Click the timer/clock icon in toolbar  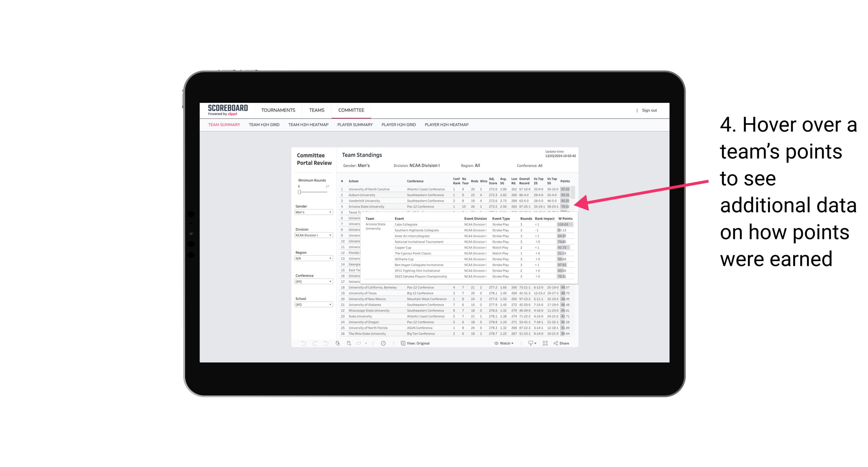[384, 343]
